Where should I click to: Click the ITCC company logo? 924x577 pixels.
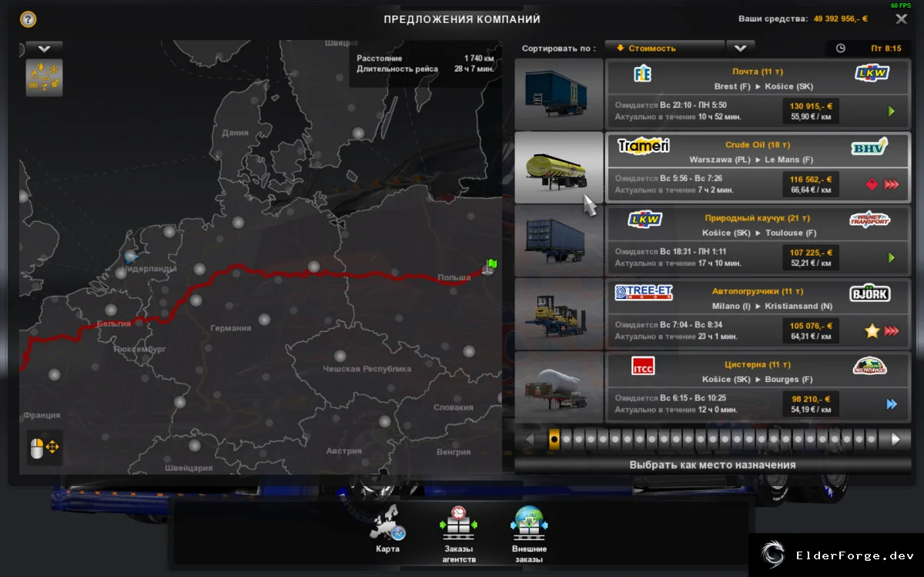642,365
